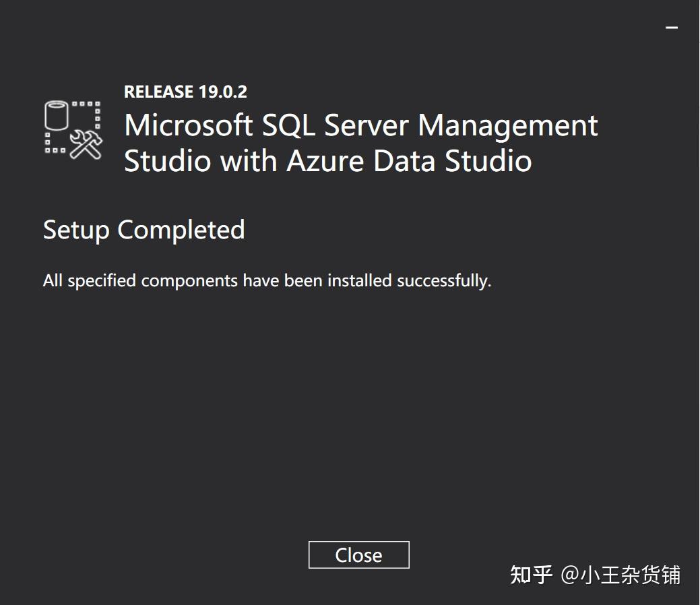700x605 pixels.
Task: Click the Azure Data Studio text portion
Action: click(411, 161)
